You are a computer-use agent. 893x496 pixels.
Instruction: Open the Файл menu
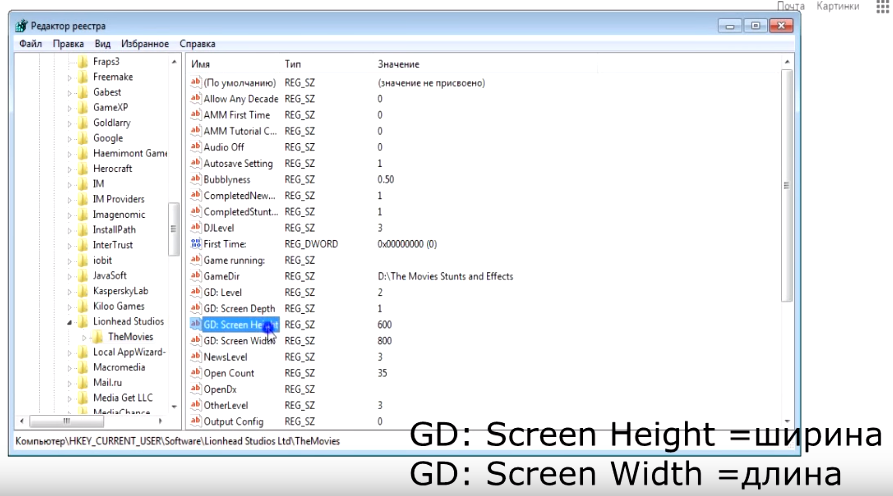tap(30, 44)
